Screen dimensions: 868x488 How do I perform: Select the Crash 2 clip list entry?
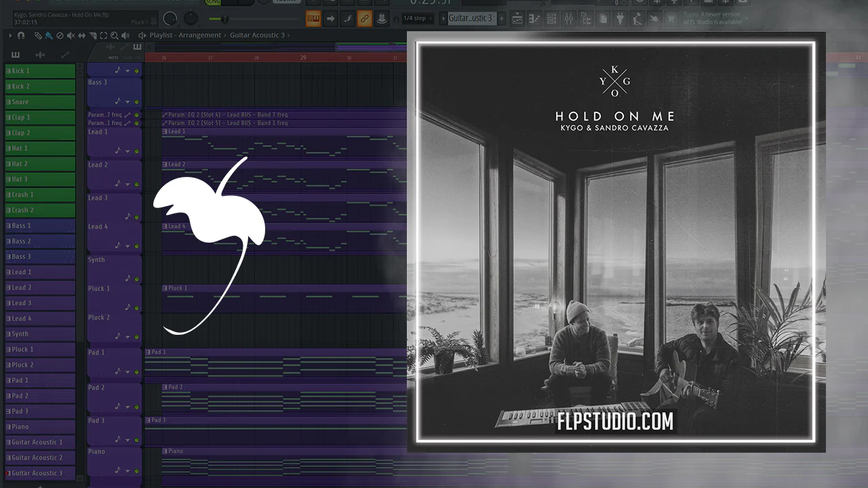pyautogui.click(x=40, y=210)
